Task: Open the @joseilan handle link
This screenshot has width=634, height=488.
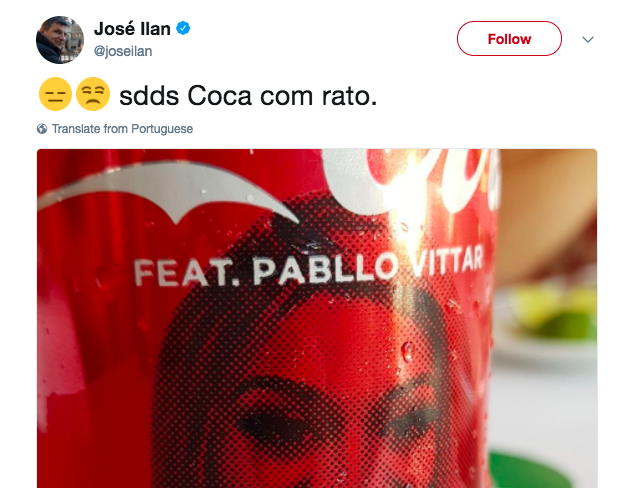Action: click(x=123, y=51)
